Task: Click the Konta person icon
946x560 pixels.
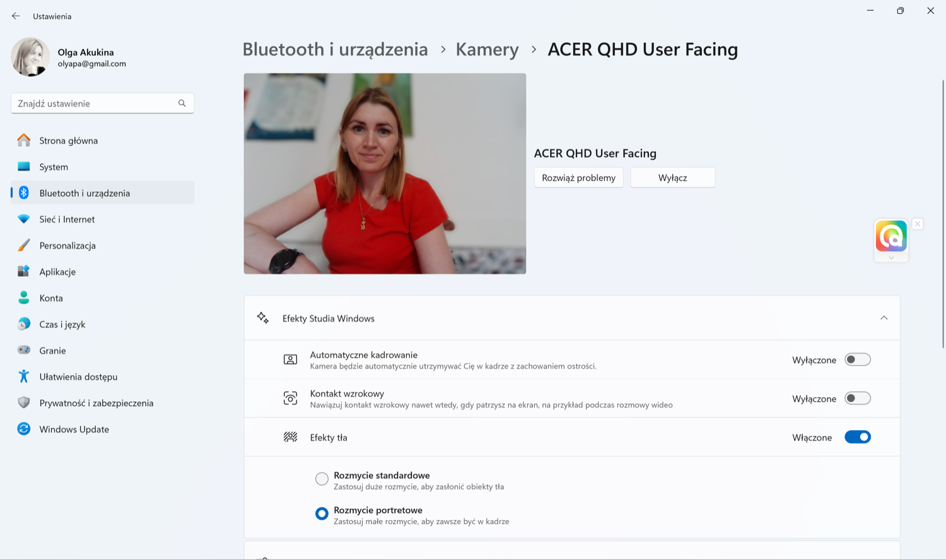Action: coord(24,298)
